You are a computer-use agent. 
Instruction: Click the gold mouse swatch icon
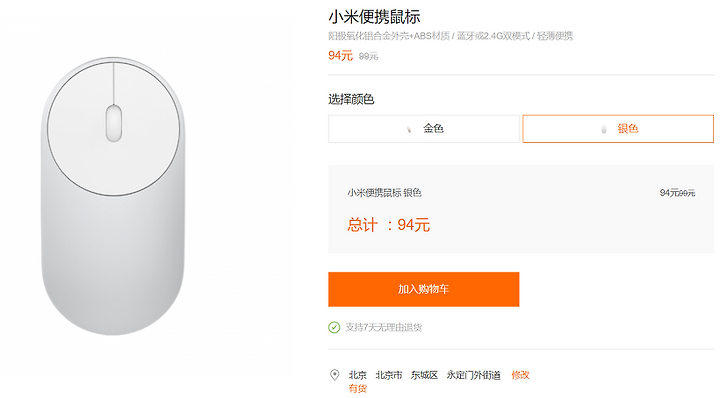click(x=409, y=129)
